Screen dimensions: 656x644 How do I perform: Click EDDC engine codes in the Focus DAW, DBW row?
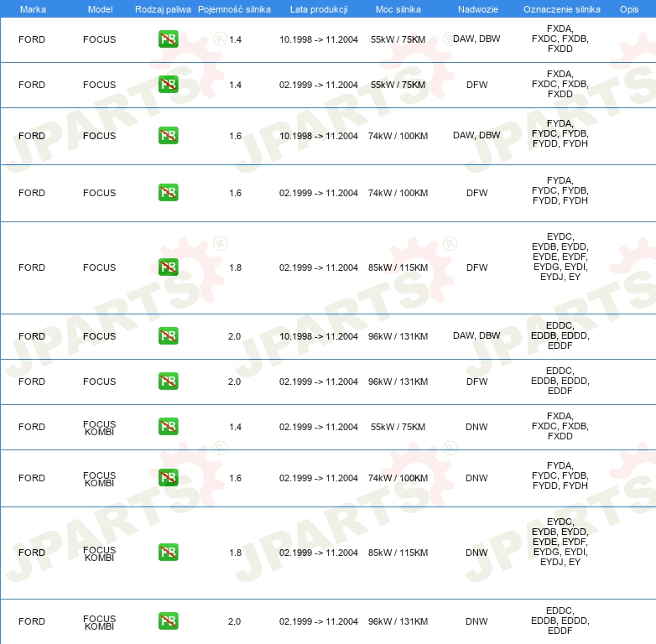tap(560, 335)
